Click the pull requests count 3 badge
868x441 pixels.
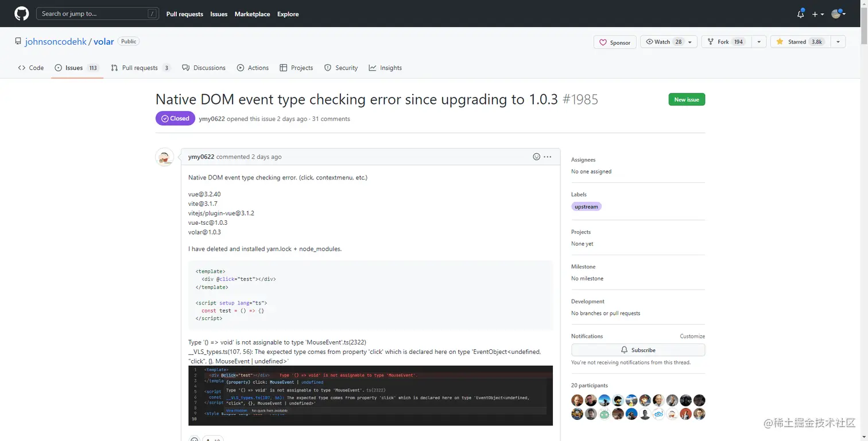coord(166,68)
